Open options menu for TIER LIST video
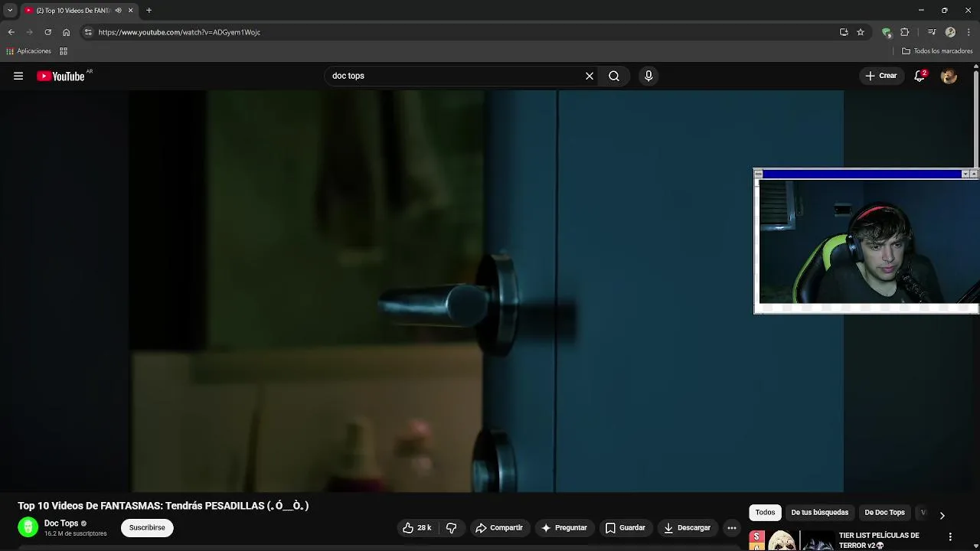The height and width of the screenshot is (551, 980). click(950, 536)
